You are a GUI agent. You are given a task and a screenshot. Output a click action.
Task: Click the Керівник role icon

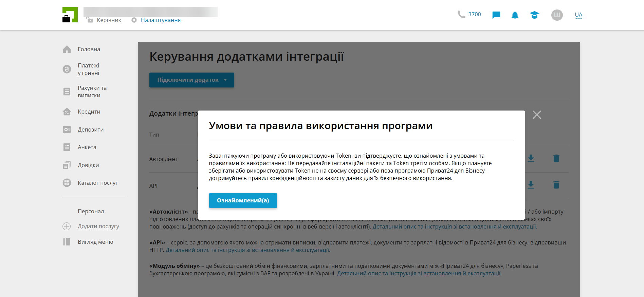(x=90, y=20)
